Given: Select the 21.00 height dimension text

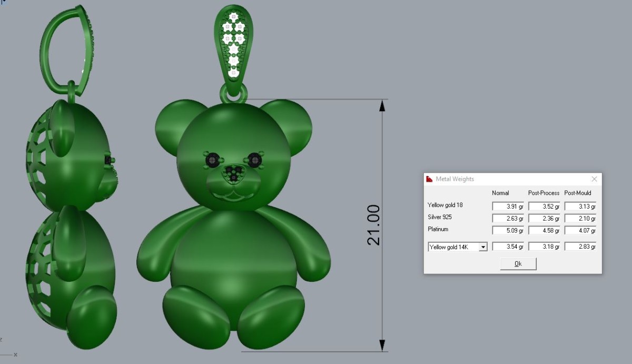Looking at the screenshot, I should point(373,225).
